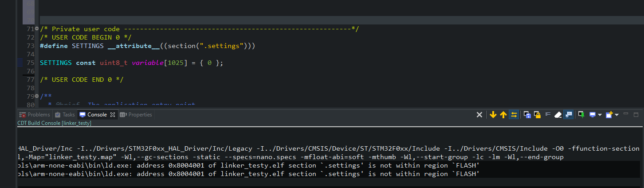
Task: Click the Display Selected Console monitor icon
Action: (x=592, y=115)
